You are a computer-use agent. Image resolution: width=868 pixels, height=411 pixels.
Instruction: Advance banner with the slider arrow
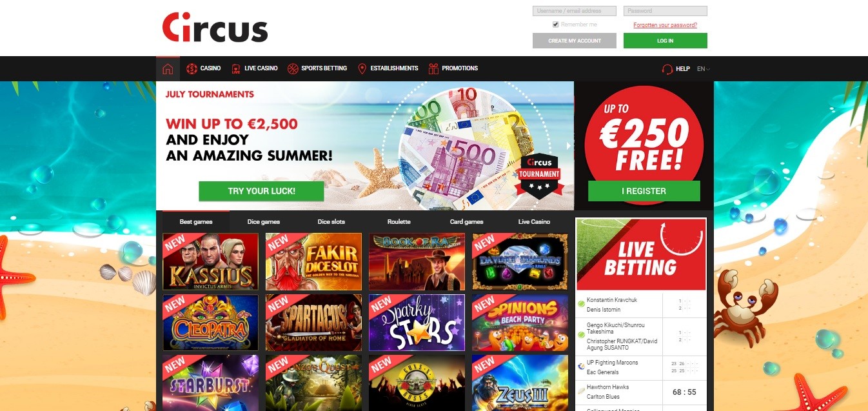click(569, 146)
